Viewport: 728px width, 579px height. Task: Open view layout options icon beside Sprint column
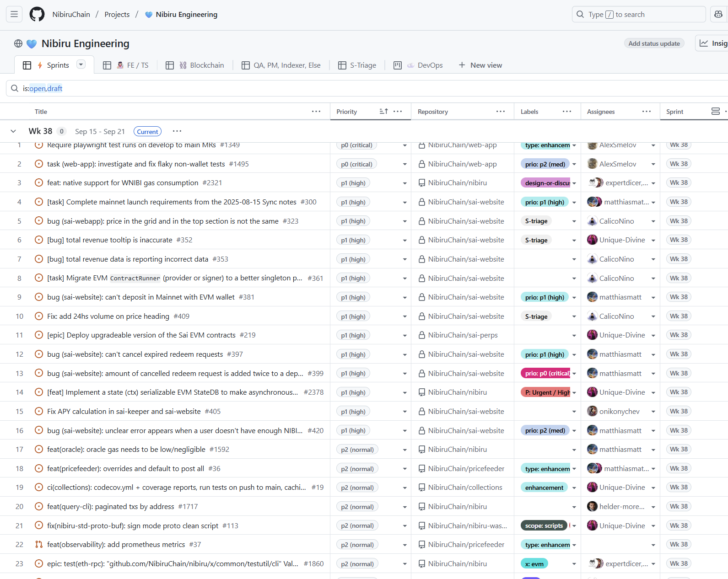(716, 112)
